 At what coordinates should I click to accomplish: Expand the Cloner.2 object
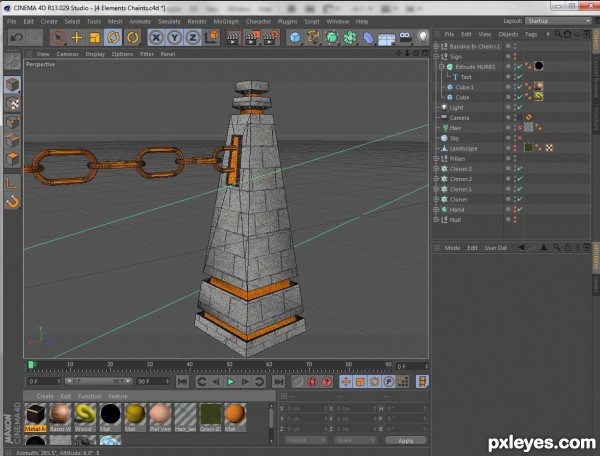[436, 179]
